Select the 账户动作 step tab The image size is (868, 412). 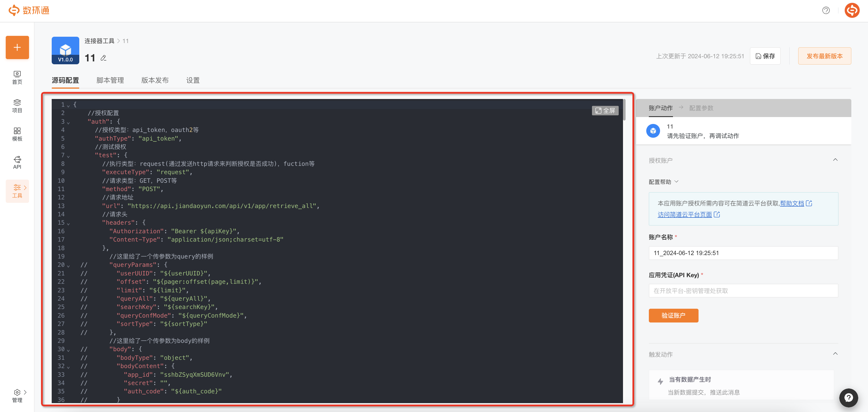coord(660,108)
